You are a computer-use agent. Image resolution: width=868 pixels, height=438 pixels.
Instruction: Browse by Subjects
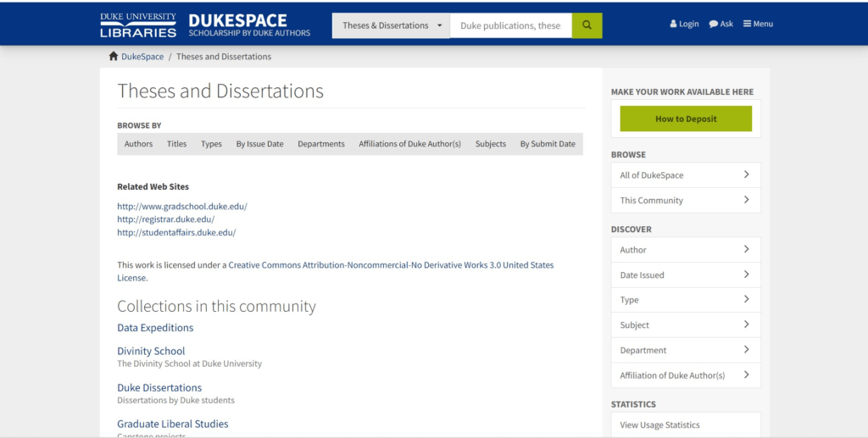coord(491,144)
